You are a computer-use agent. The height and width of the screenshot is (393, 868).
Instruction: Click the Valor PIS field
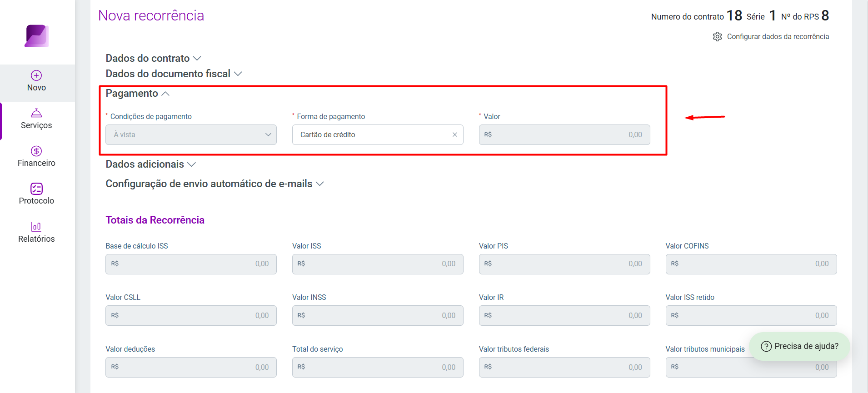(564, 264)
